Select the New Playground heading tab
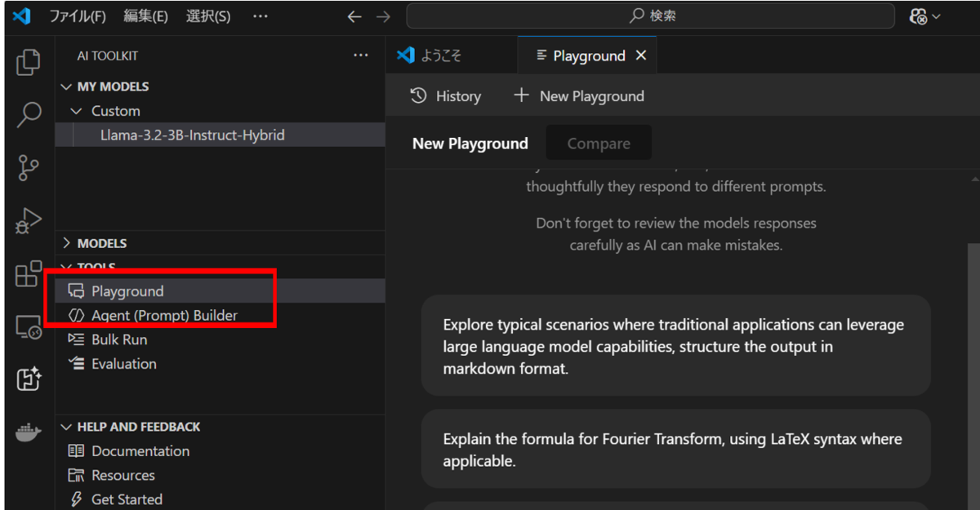This screenshot has width=980, height=510. [x=470, y=144]
